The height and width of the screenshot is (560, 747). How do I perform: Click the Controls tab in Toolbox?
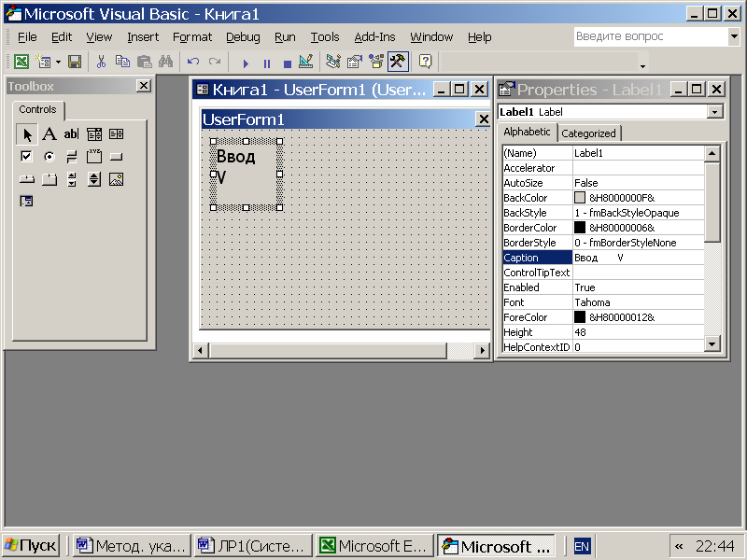[37, 109]
